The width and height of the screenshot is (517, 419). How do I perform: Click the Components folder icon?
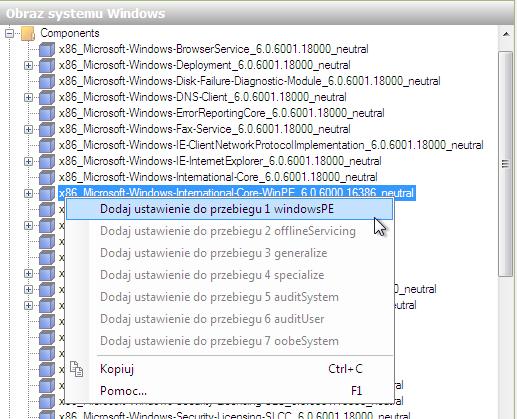point(28,33)
